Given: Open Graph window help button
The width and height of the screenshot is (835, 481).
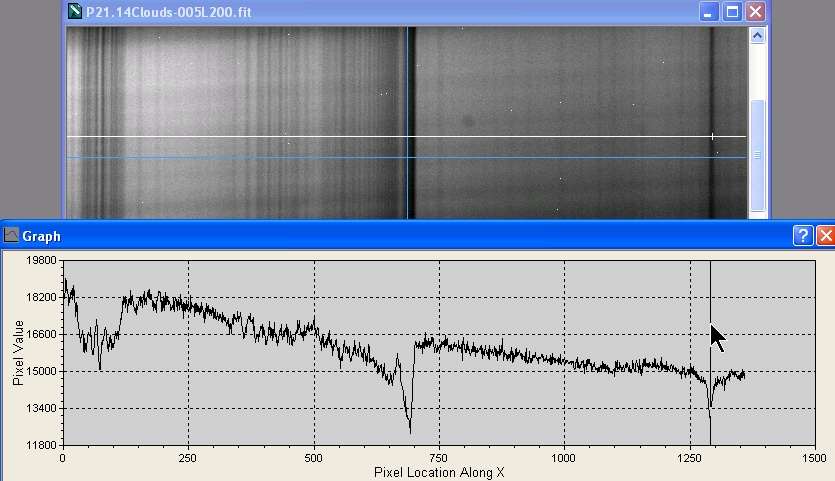Looking at the screenshot, I should pyautogui.click(x=802, y=236).
